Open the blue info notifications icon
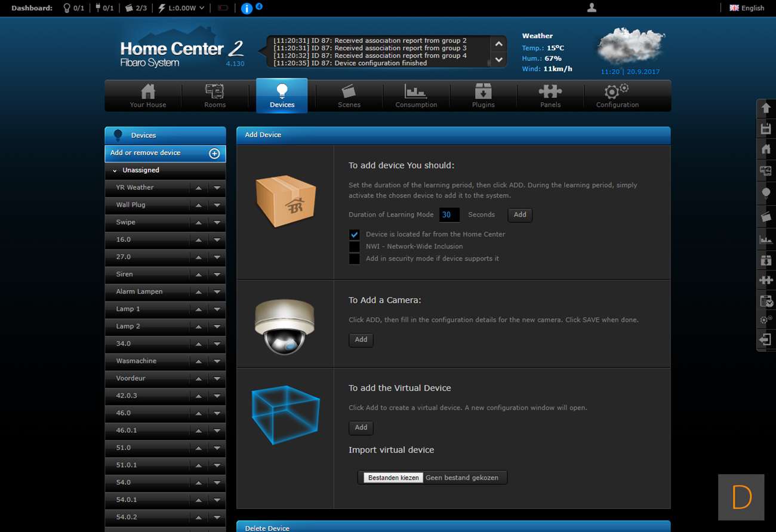The image size is (776, 532). [247, 8]
